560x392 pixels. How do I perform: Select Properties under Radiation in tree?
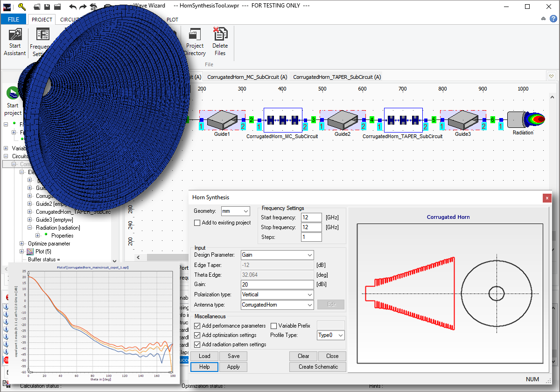pyautogui.click(x=62, y=236)
